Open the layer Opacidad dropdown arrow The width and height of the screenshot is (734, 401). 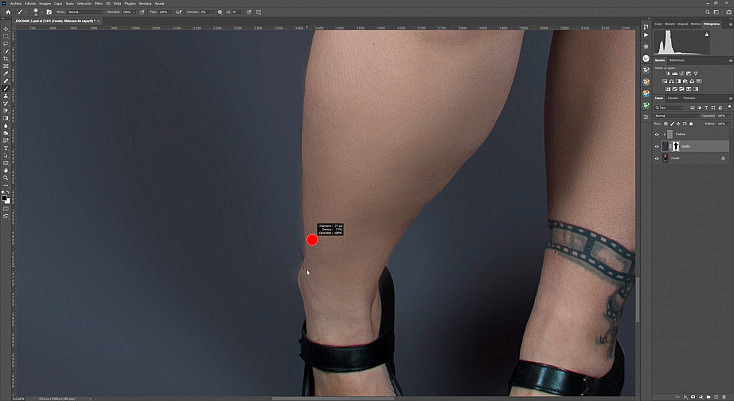coord(729,116)
